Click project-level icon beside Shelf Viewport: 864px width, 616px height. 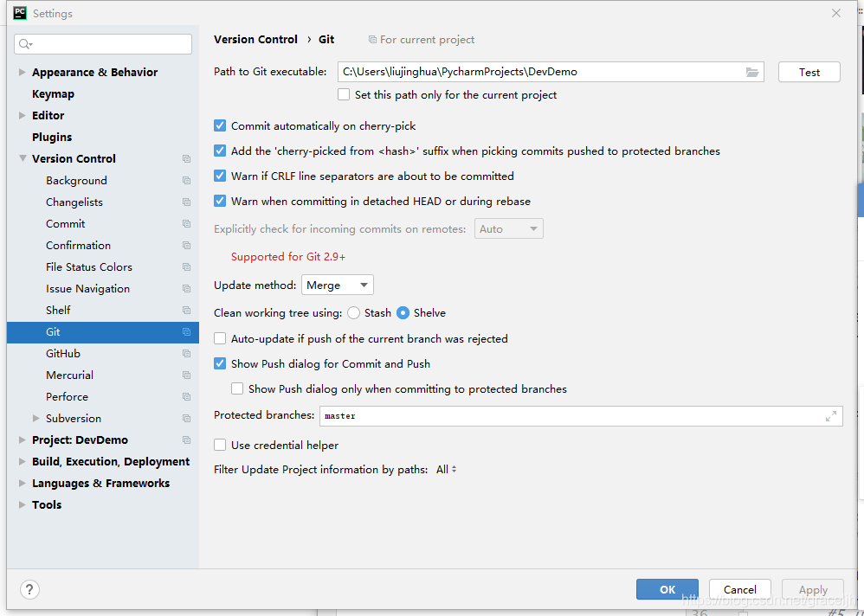[x=186, y=310]
